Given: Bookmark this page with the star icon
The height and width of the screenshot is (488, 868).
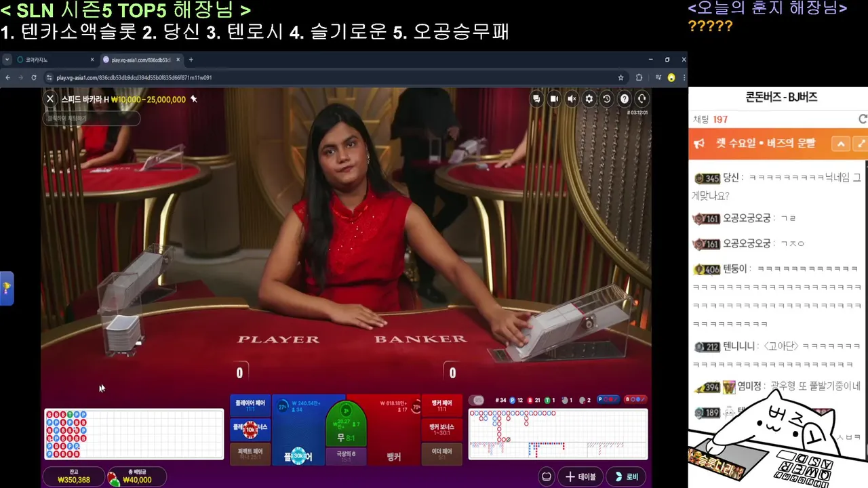Looking at the screenshot, I should (620, 77).
